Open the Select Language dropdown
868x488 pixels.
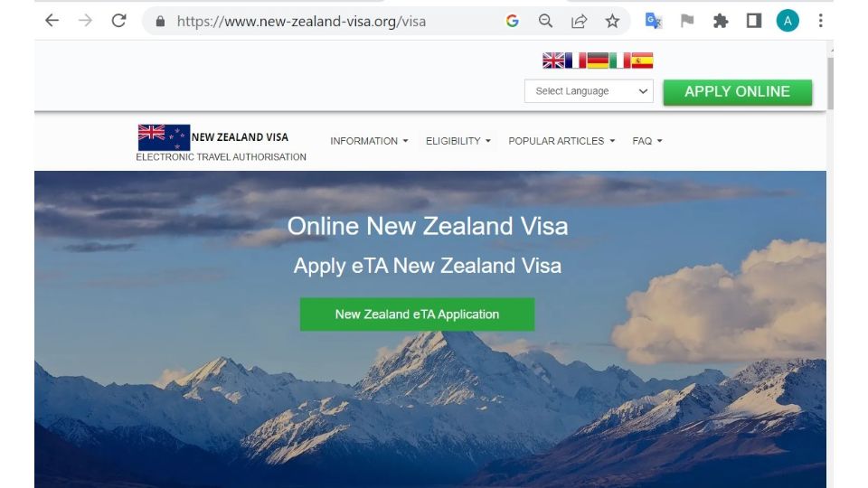[x=589, y=91]
